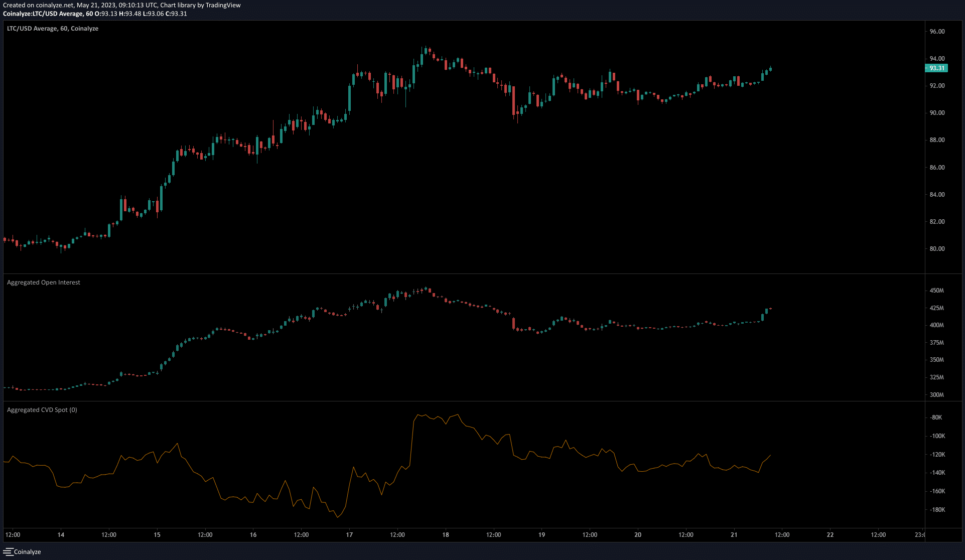Click the LTC/USD Average, 60, Coinalyze legend
The image size is (965, 560).
pyautogui.click(x=53, y=29)
